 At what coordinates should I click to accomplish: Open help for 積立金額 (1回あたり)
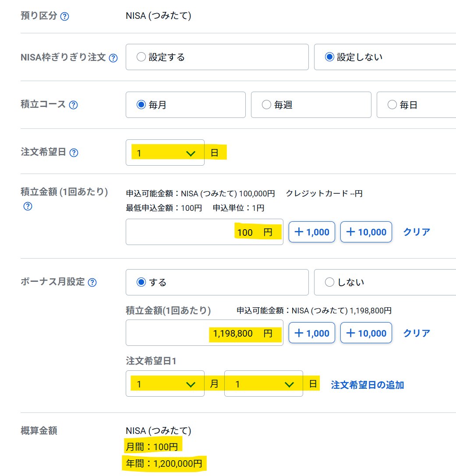pyautogui.click(x=28, y=206)
